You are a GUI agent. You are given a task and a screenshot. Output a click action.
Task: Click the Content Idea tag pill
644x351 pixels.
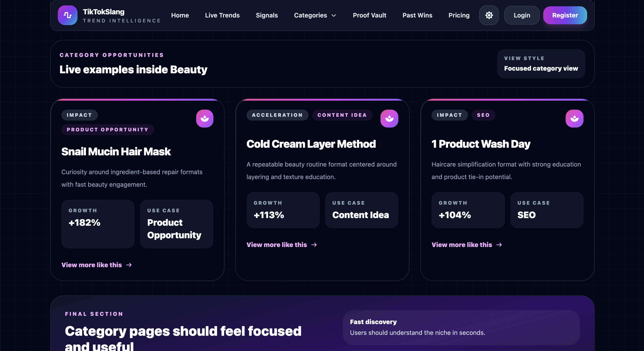pyautogui.click(x=342, y=115)
